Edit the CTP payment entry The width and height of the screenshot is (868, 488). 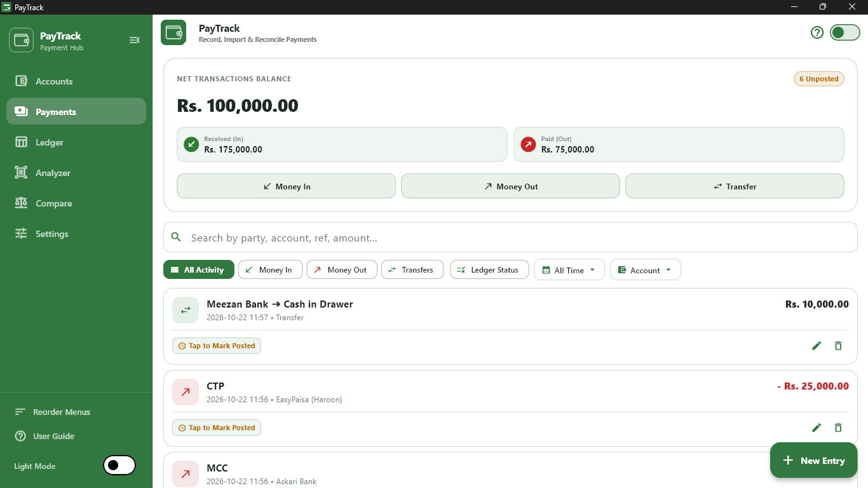[x=817, y=428]
